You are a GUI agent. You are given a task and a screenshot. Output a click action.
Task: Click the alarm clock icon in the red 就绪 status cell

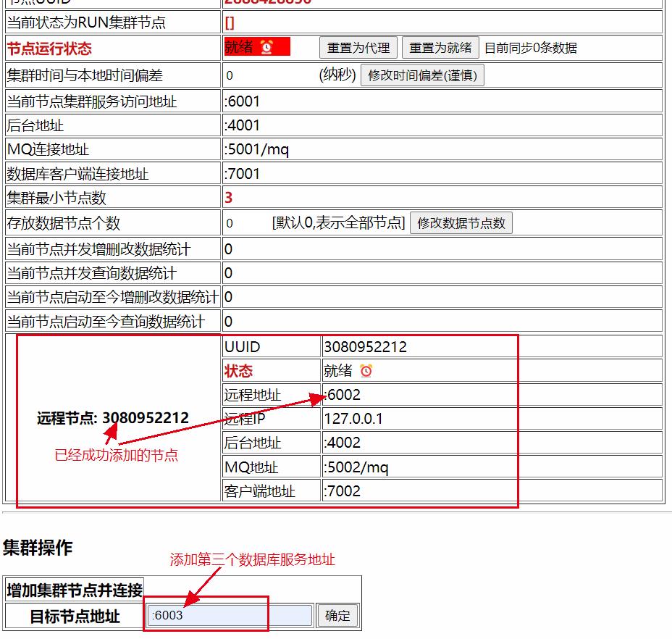pos(266,48)
